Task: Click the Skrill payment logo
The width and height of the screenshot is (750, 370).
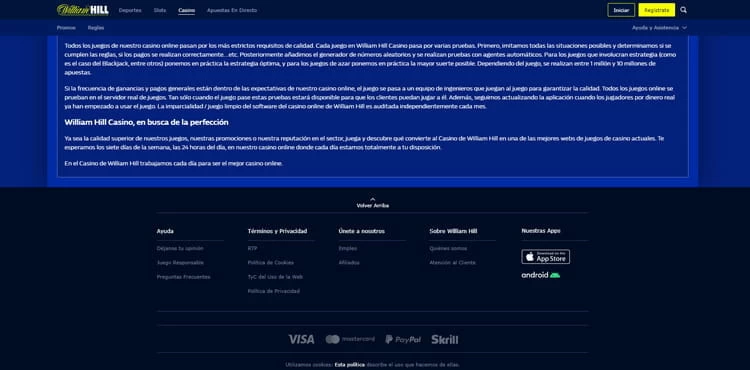Action: pos(444,339)
